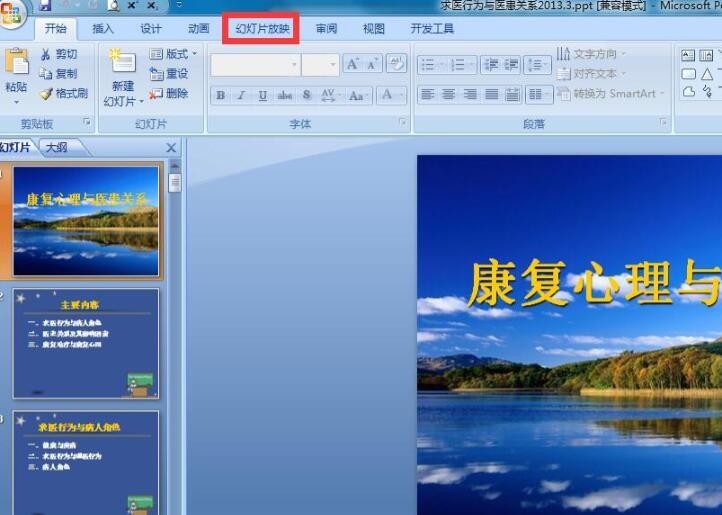Click the 新建幻灯片 new slide icon
The height and width of the screenshot is (515, 722).
pos(122,62)
